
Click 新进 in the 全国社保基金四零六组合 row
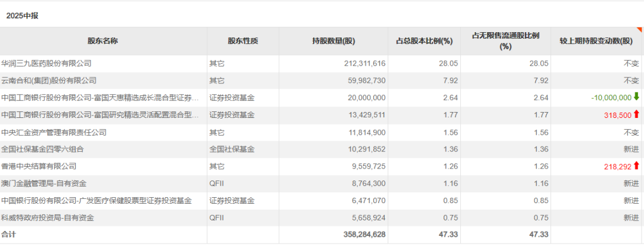click(631, 150)
